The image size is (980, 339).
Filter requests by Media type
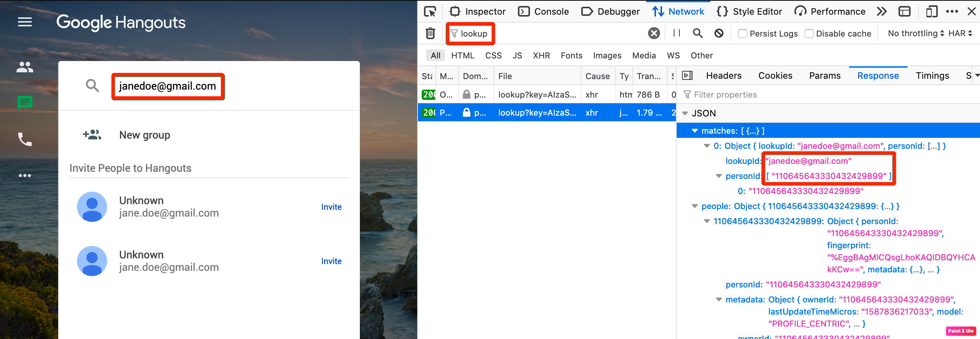(644, 55)
